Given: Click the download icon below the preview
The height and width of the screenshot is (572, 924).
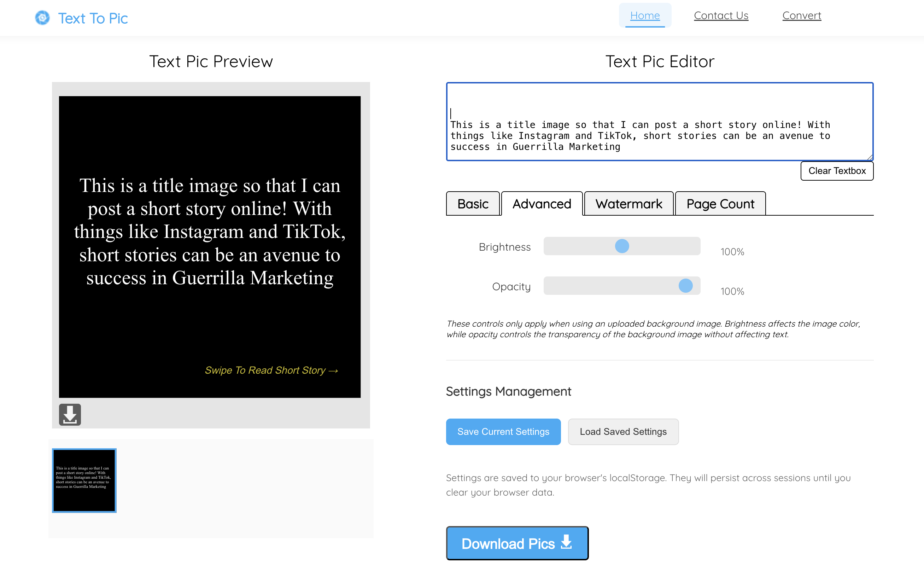Looking at the screenshot, I should pyautogui.click(x=70, y=415).
